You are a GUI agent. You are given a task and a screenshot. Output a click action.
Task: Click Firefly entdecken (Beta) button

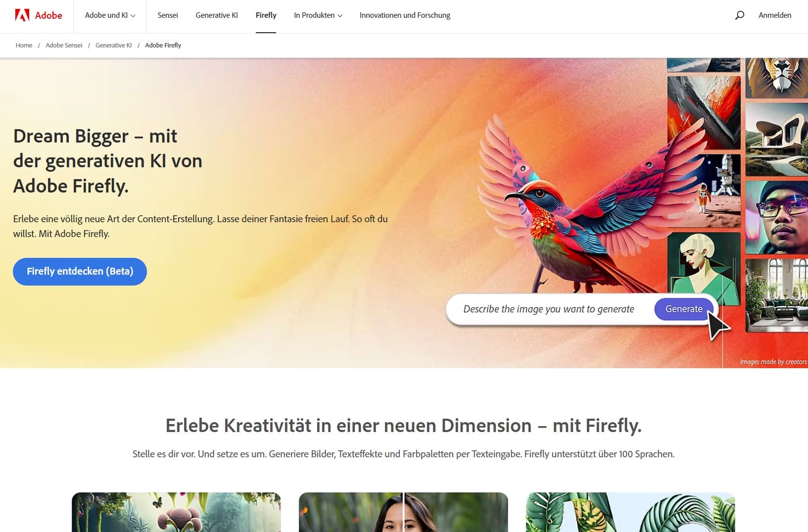[80, 271]
